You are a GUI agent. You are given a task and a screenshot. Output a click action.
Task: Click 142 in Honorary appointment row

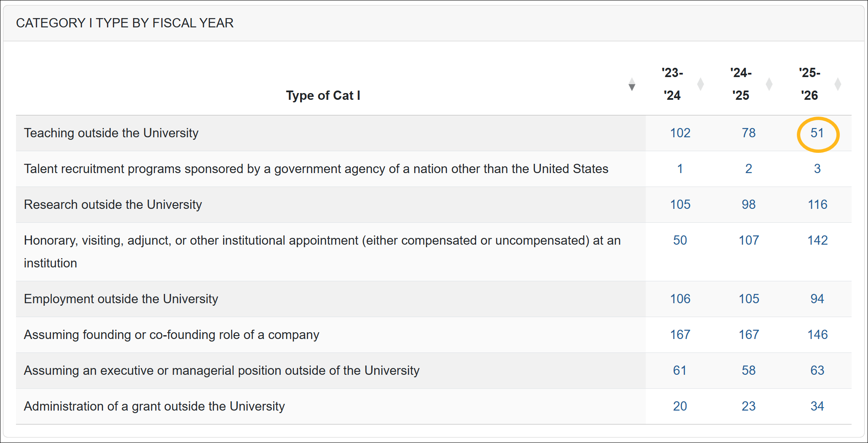(817, 240)
